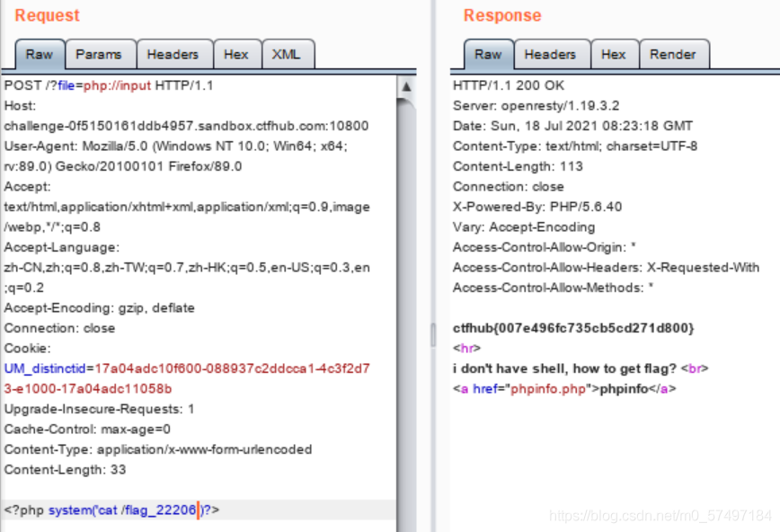Click the UM_distinctid cookie value line
Viewport: 780px width, 532px height.
click(187, 368)
